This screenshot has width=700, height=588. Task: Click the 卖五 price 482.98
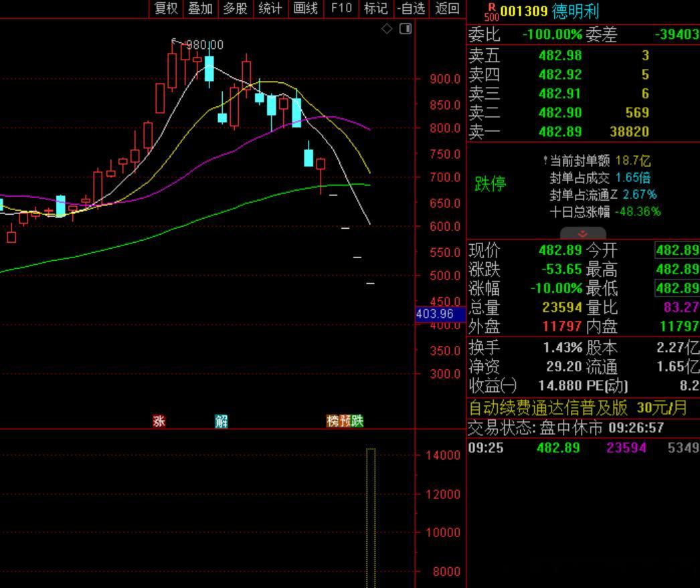[560, 56]
